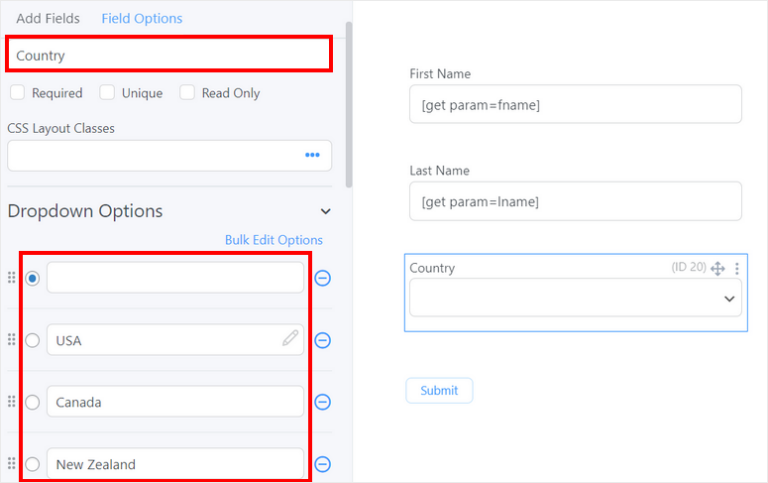
Task: Open CSS Layout Classes ellipsis picker
Action: point(312,155)
